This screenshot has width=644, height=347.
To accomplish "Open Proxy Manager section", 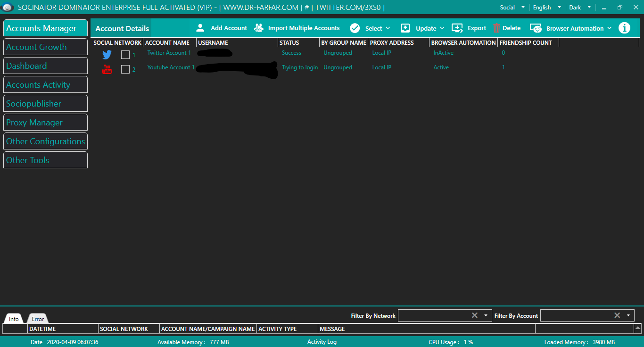I will (45, 122).
